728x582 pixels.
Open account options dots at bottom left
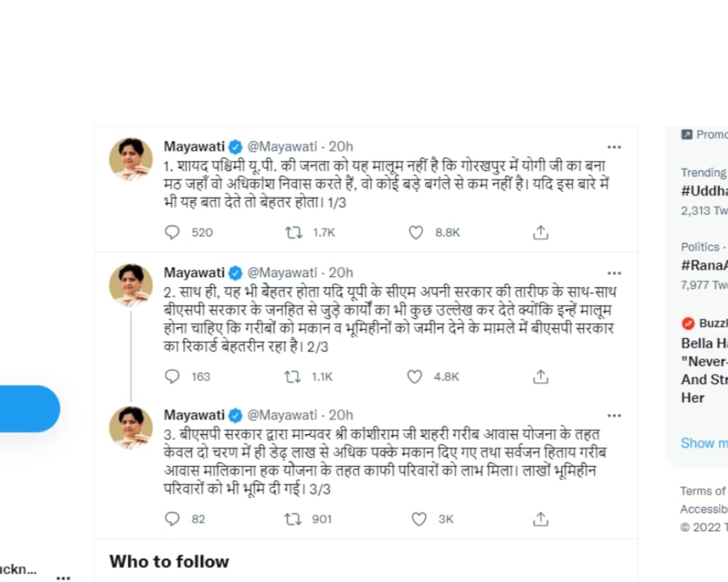(63, 578)
